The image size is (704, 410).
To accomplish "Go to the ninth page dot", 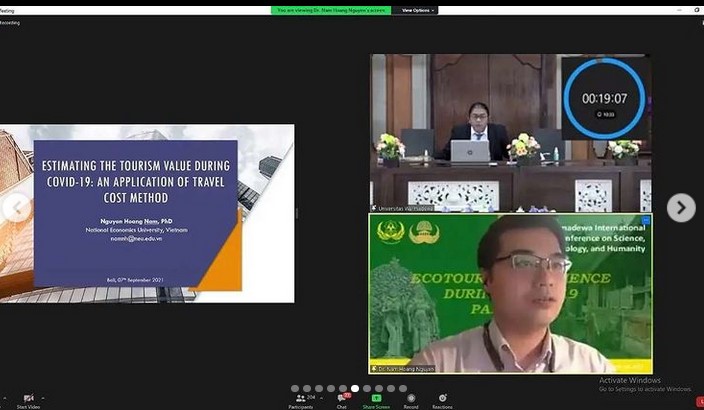I will [391, 388].
